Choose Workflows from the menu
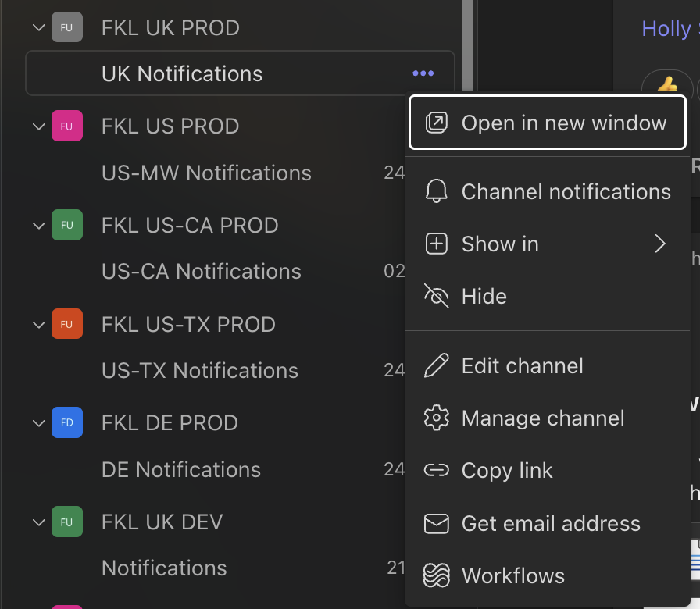The image size is (700, 609). (x=548, y=575)
